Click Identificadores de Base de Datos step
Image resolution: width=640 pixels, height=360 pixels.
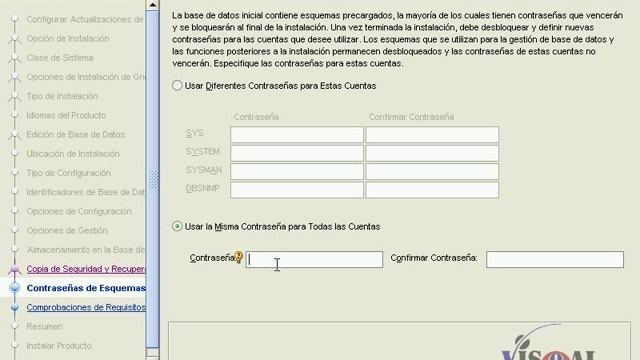click(x=86, y=192)
